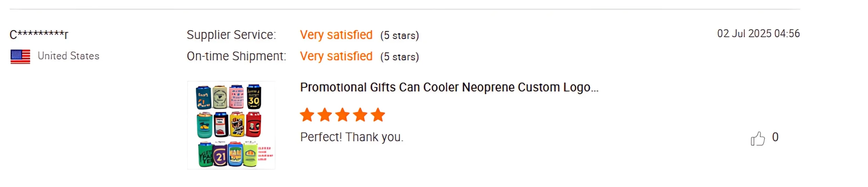
Task: Click the Supplier Service label
Action: point(231,35)
